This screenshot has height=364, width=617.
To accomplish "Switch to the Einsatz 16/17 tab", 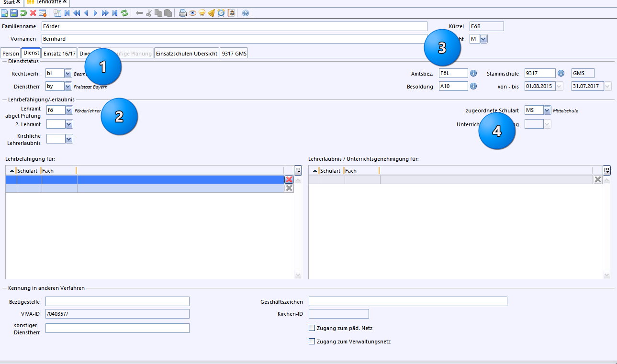I will pyautogui.click(x=59, y=54).
